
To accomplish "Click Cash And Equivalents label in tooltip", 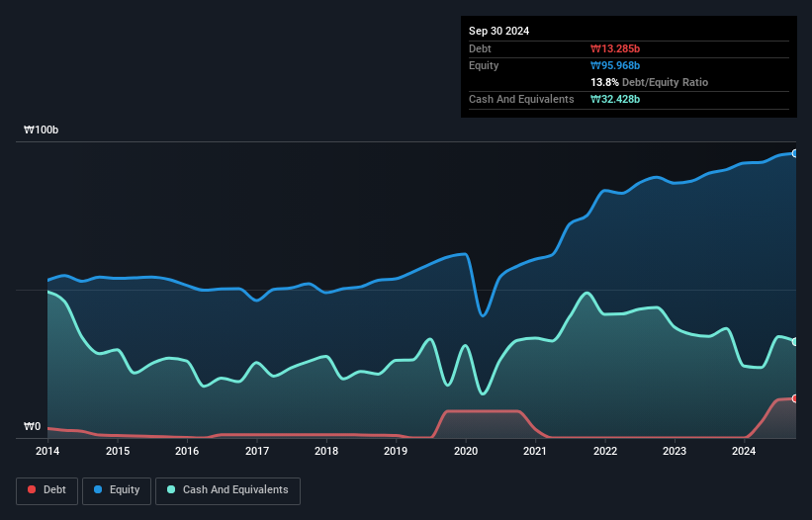I will pyautogui.click(x=521, y=99).
